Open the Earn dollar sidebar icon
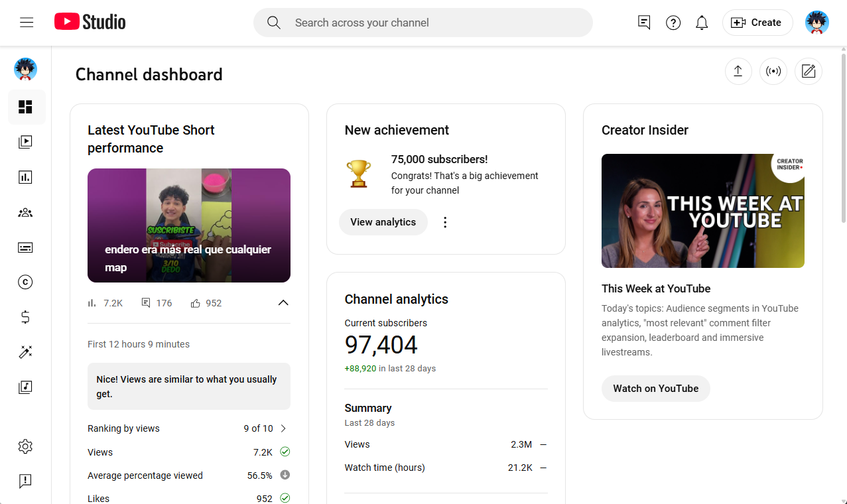Viewport: 847px width, 504px height. point(25,317)
